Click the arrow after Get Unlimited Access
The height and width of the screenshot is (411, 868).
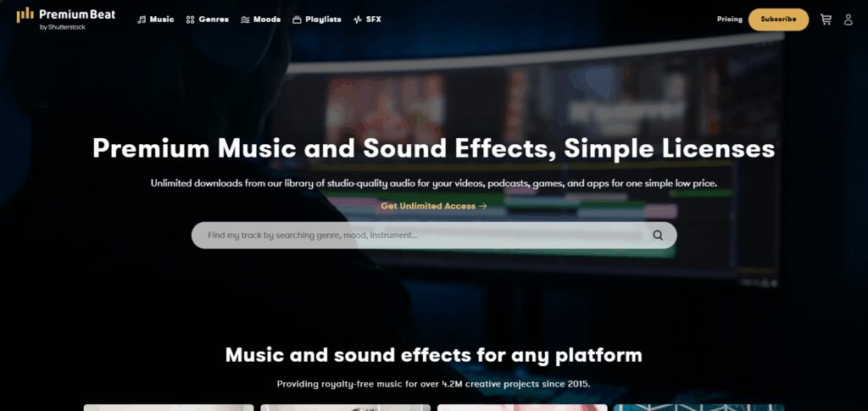[x=482, y=206]
